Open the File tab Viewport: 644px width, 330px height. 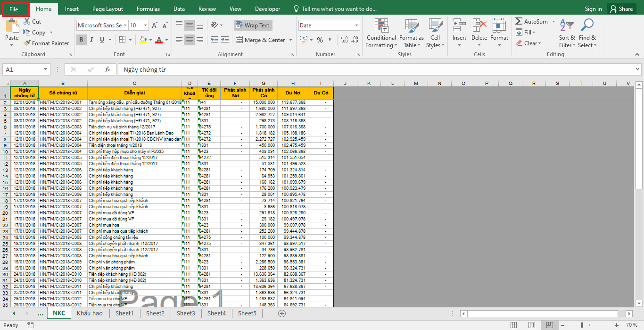(x=14, y=9)
